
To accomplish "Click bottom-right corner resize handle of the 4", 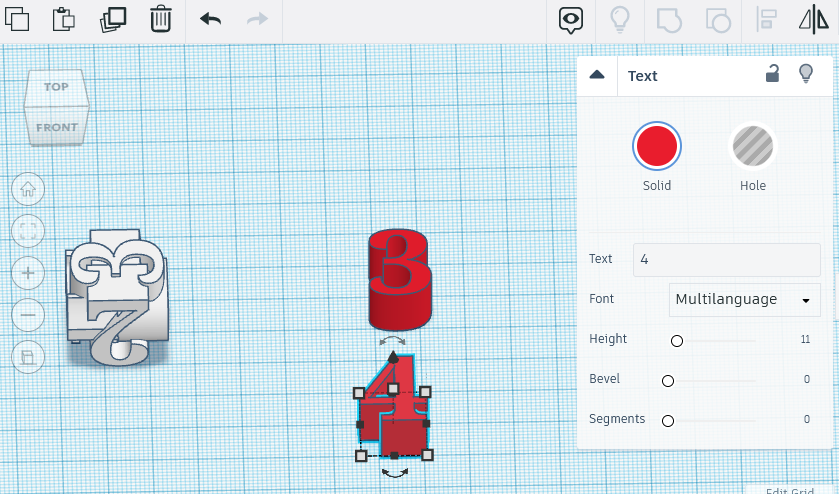I will pyautogui.click(x=427, y=455).
